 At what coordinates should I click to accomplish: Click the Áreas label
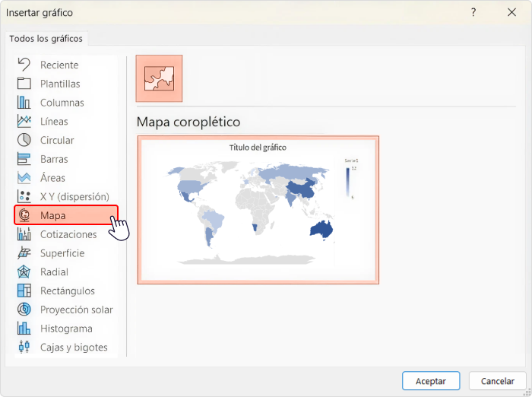[52, 178]
